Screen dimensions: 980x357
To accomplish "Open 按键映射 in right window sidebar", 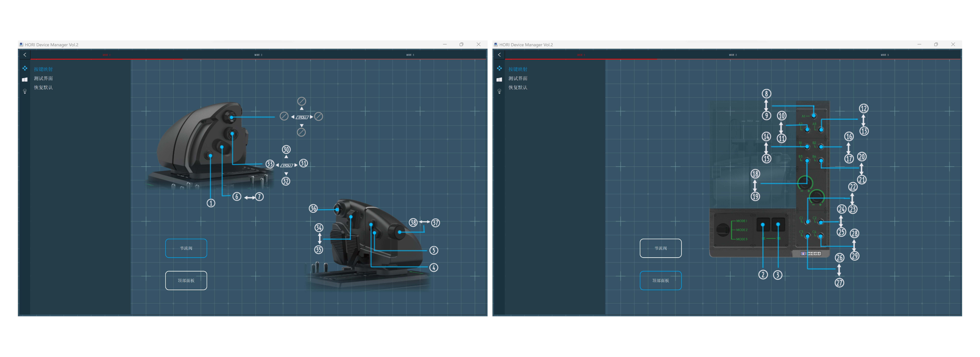I will pyautogui.click(x=518, y=69).
